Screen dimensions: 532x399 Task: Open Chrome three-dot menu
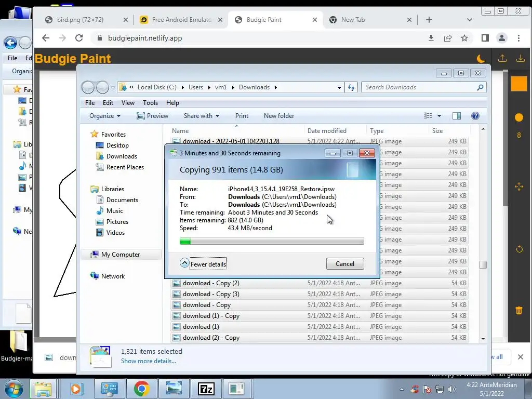[x=518, y=38]
